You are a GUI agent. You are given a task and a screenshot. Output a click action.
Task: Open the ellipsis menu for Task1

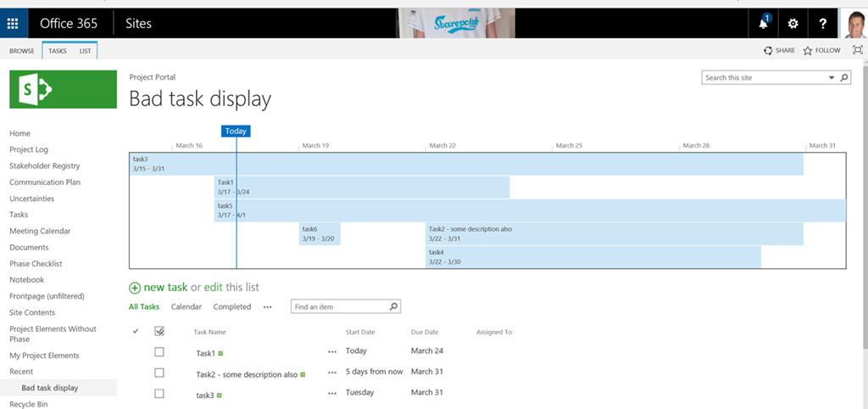pyautogui.click(x=332, y=351)
